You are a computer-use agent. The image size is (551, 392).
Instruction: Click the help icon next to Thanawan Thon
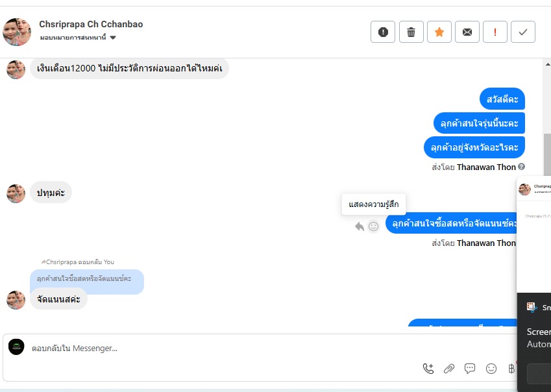coord(522,167)
